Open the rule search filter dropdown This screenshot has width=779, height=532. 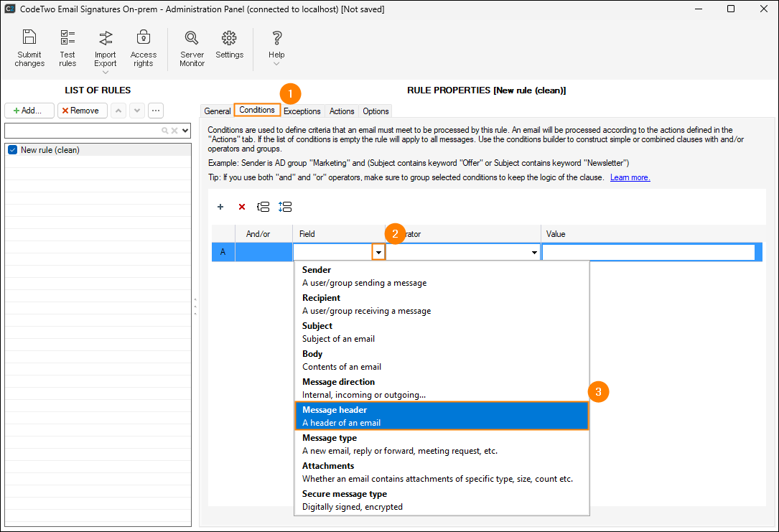(x=186, y=131)
